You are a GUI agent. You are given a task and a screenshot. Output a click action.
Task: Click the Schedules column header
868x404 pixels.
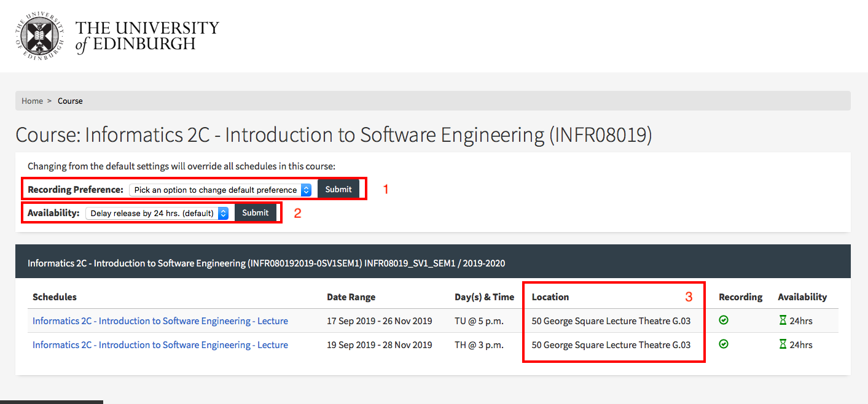click(55, 297)
